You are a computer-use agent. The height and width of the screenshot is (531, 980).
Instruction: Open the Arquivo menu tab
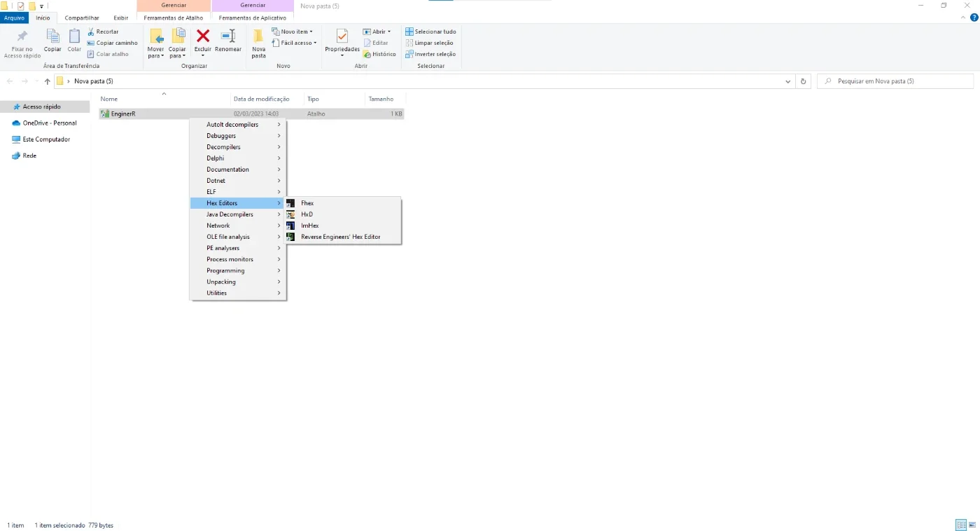pyautogui.click(x=14, y=18)
